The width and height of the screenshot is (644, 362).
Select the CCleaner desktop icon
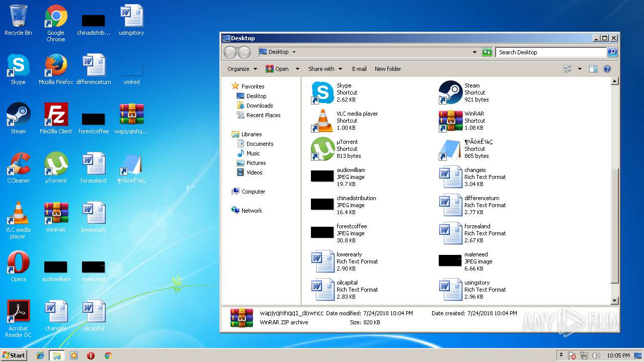(18, 168)
